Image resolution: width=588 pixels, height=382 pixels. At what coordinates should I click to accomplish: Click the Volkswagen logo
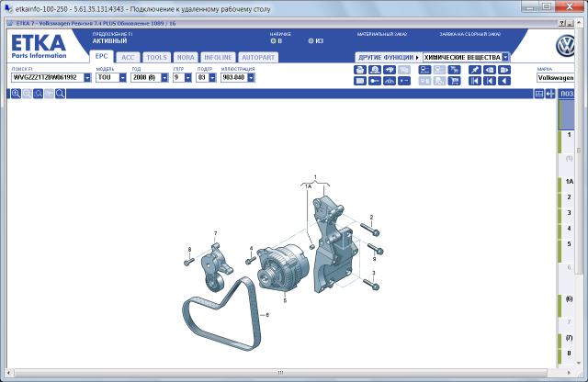pos(565,46)
